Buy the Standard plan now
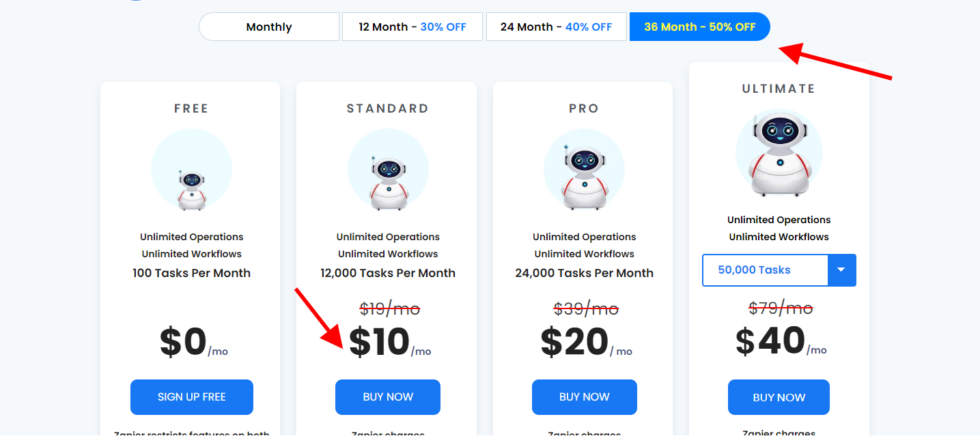This screenshot has width=980, height=447. 388,397
